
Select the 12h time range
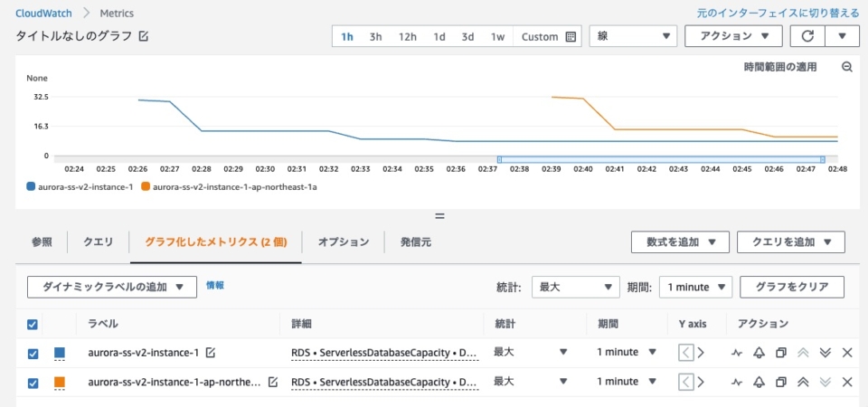tap(408, 36)
